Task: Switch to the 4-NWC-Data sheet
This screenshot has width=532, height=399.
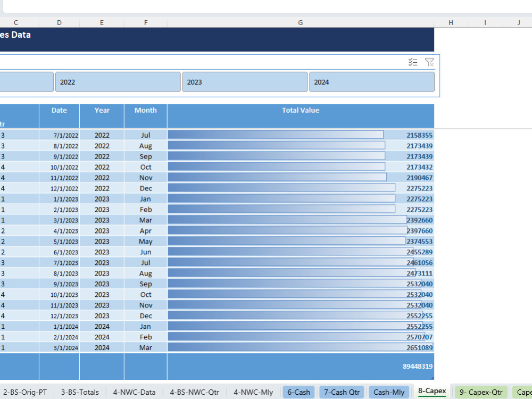Action: [135, 392]
